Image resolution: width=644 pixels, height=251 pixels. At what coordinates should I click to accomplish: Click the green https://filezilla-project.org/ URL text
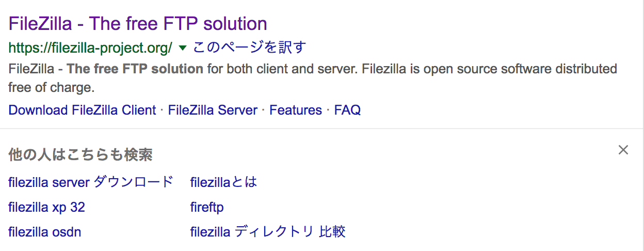coord(90,48)
